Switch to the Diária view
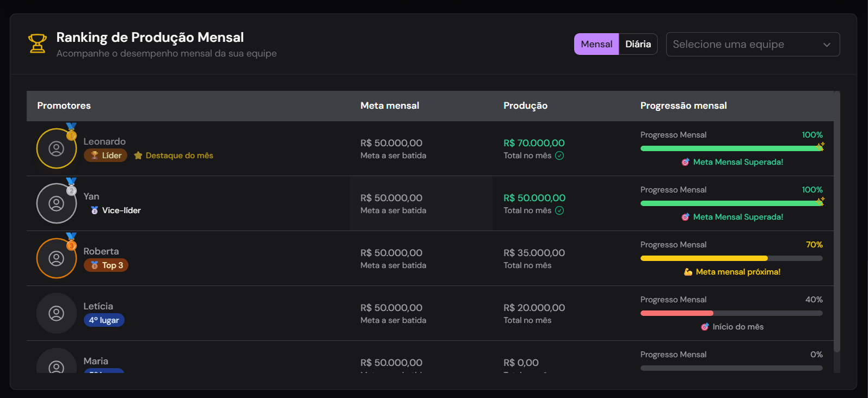868x398 pixels. [638, 44]
